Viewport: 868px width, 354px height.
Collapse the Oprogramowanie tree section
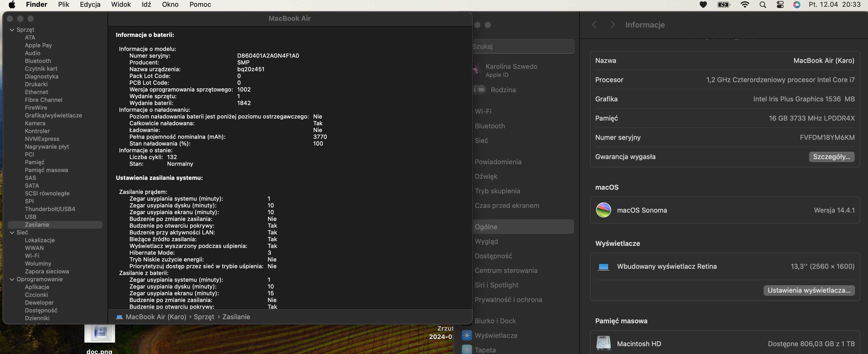click(x=12, y=279)
